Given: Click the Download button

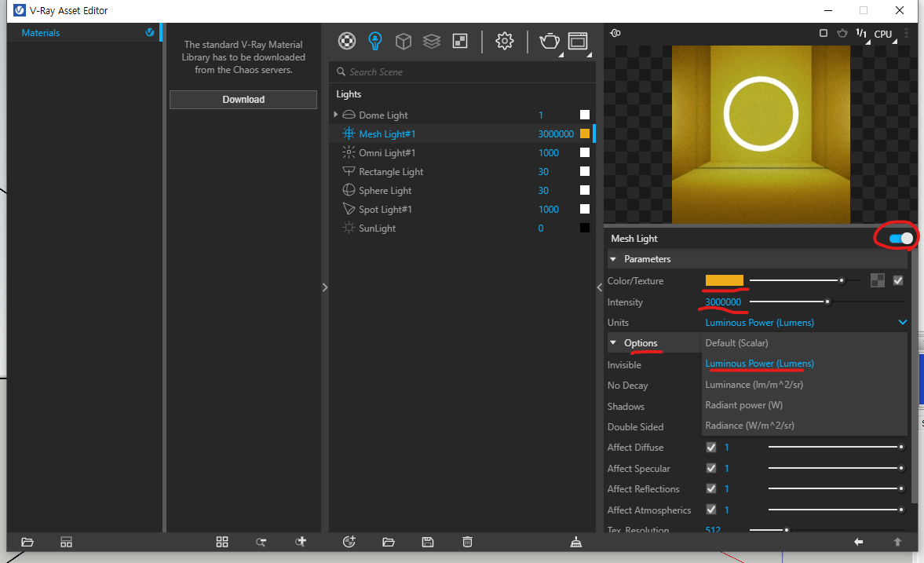Looking at the screenshot, I should (243, 100).
